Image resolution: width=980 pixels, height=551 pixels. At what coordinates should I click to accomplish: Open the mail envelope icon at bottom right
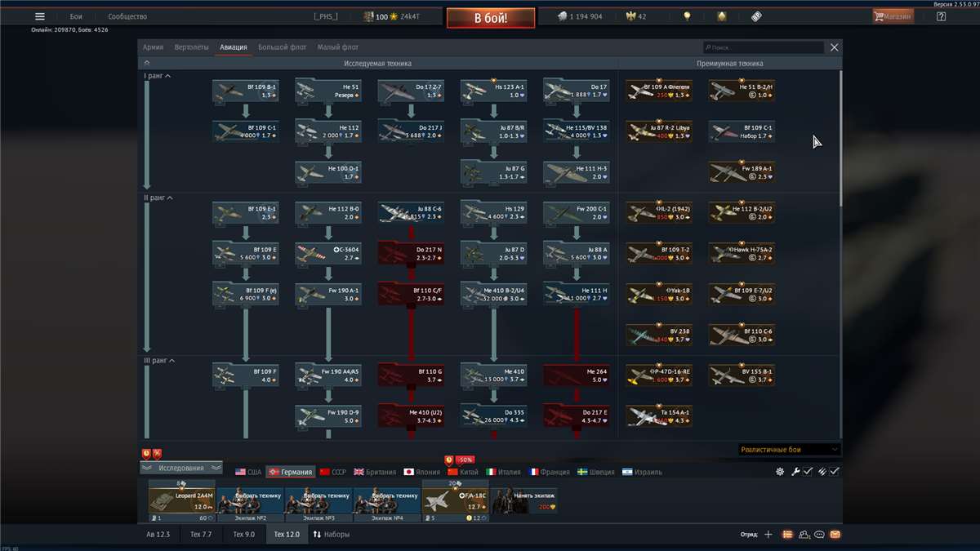pos(835,534)
